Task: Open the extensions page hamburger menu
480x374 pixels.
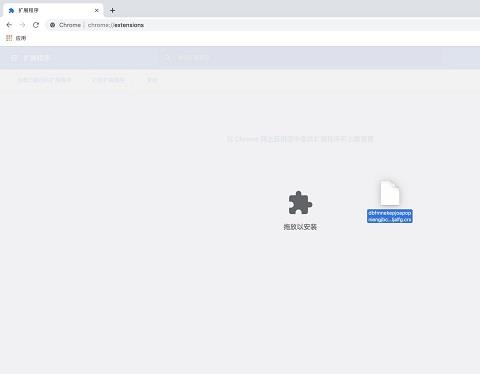Action: coord(13,58)
